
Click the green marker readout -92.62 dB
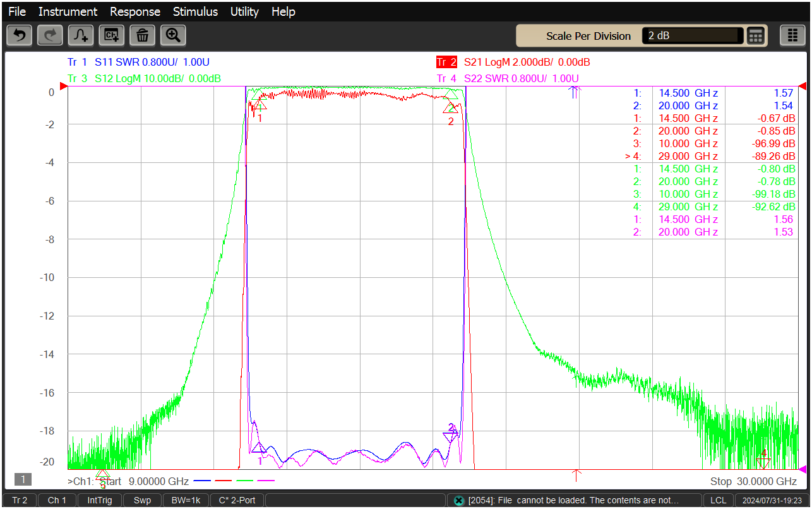click(x=774, y=207)
